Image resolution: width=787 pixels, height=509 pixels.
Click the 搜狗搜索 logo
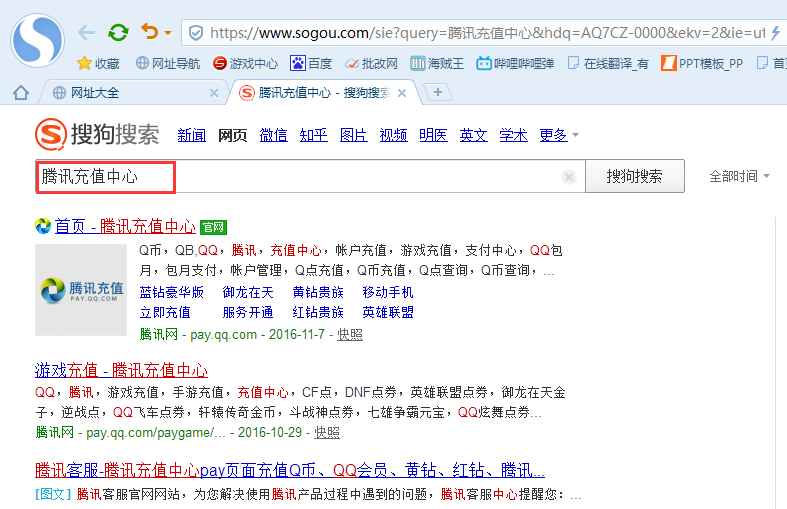click(x=97, y=134)
